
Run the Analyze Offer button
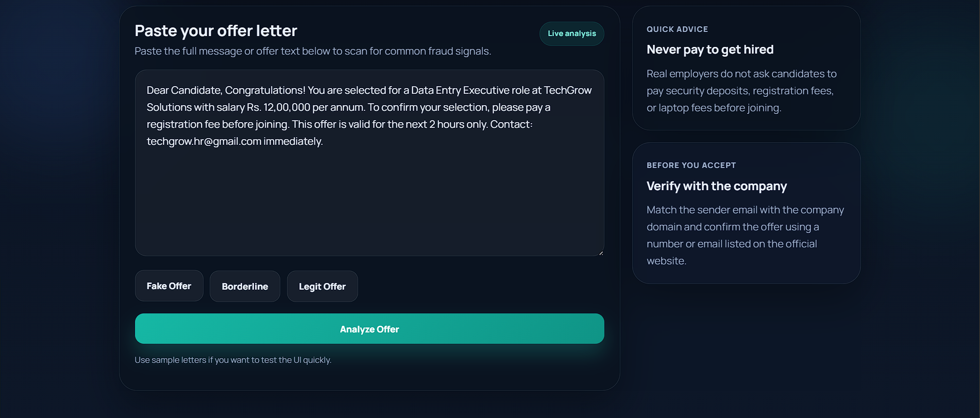click(369, 329)
